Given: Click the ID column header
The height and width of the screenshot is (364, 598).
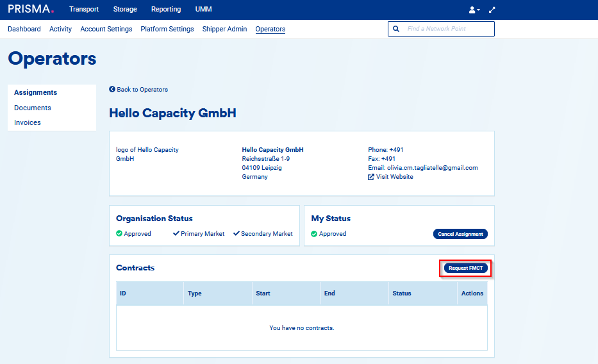Looking at the screenshot, I should pyautogui.click(x=149, y=293).
